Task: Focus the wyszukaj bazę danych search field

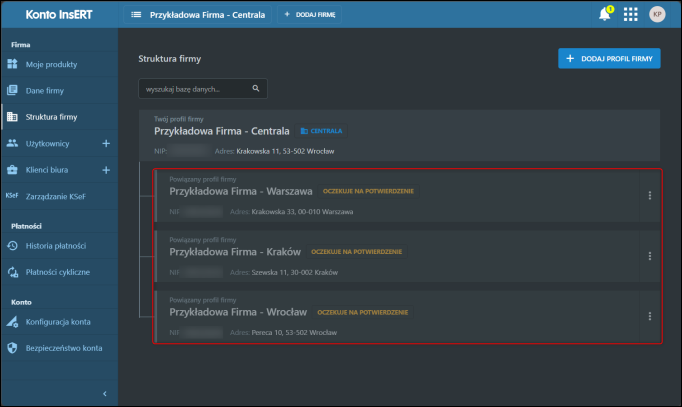Action: coord(195,89)
